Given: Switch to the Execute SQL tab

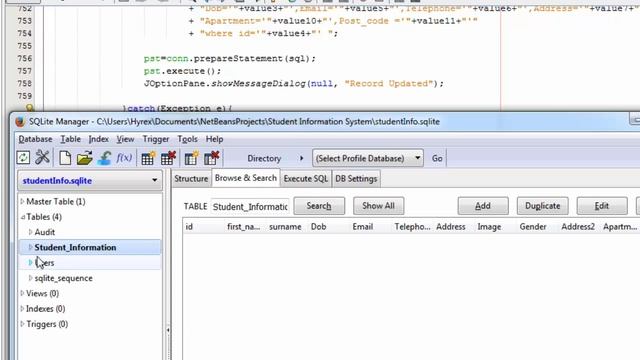Looking at the screenshot, I should coord(306,179).
